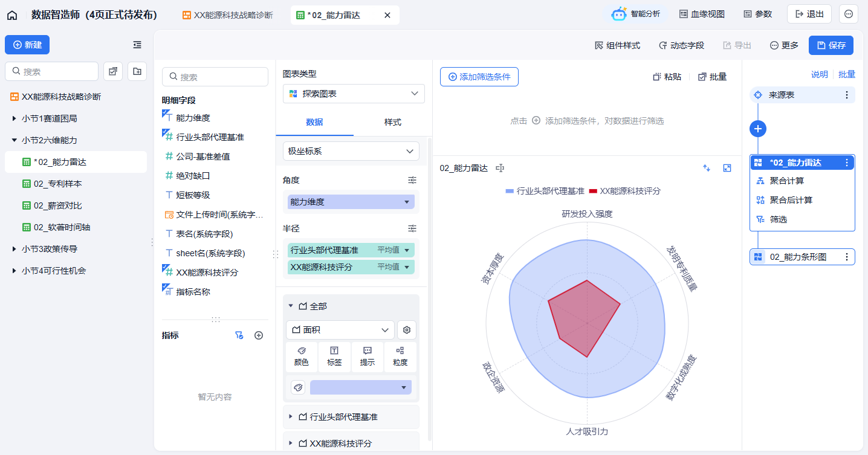The height and width of the screenshot is (455, 868).
Task: Open the lavender color picker bar
Action: pos(361,387)
